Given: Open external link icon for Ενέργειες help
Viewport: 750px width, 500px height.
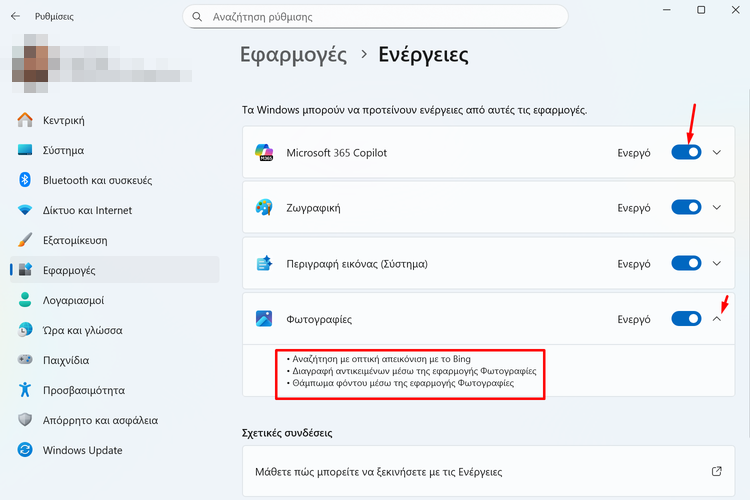Looking at the screenshot, I should pyautogui.click(x=716, y=471).
